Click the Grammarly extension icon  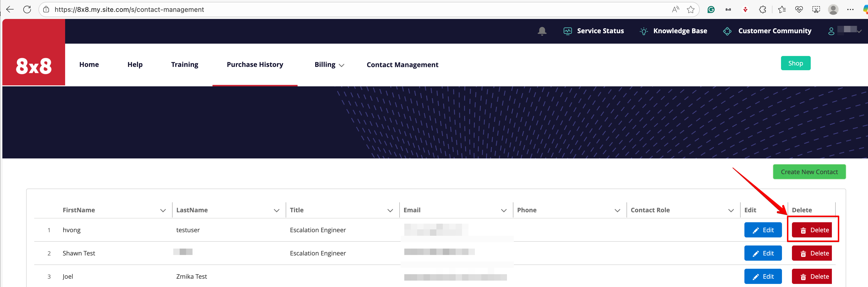[x=711, y=9]
